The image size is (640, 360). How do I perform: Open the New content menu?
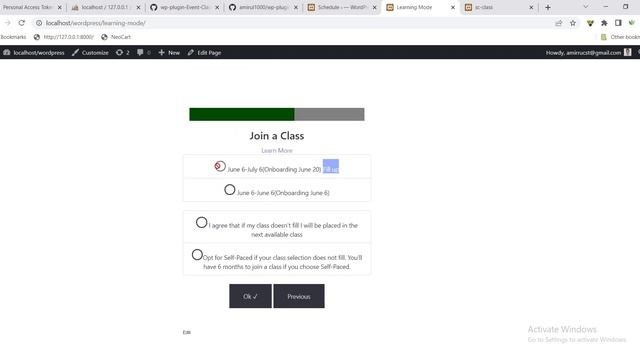169,53
